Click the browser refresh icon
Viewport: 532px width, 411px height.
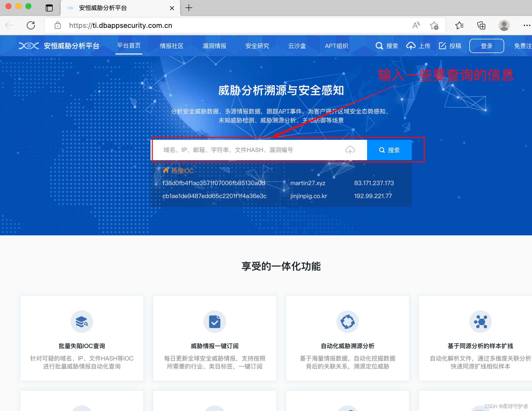pos(31,25)
